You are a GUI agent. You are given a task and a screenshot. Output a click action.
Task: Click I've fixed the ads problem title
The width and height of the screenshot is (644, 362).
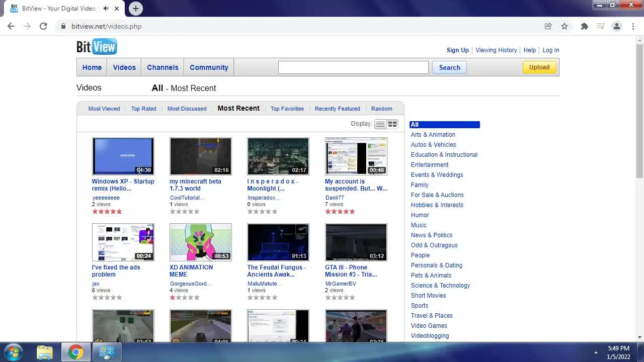[x=116, y=271]
